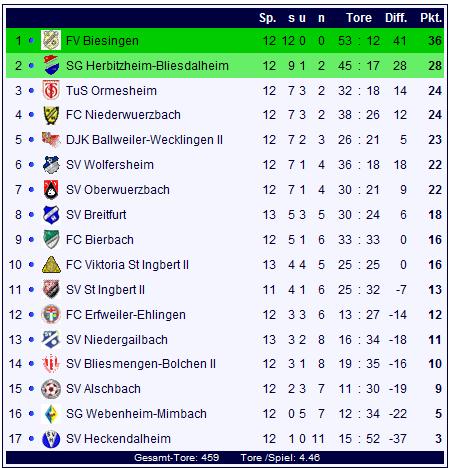Select the FC Niederwuerzbach club emblem
Screen dimensions: 451x468
51,115
